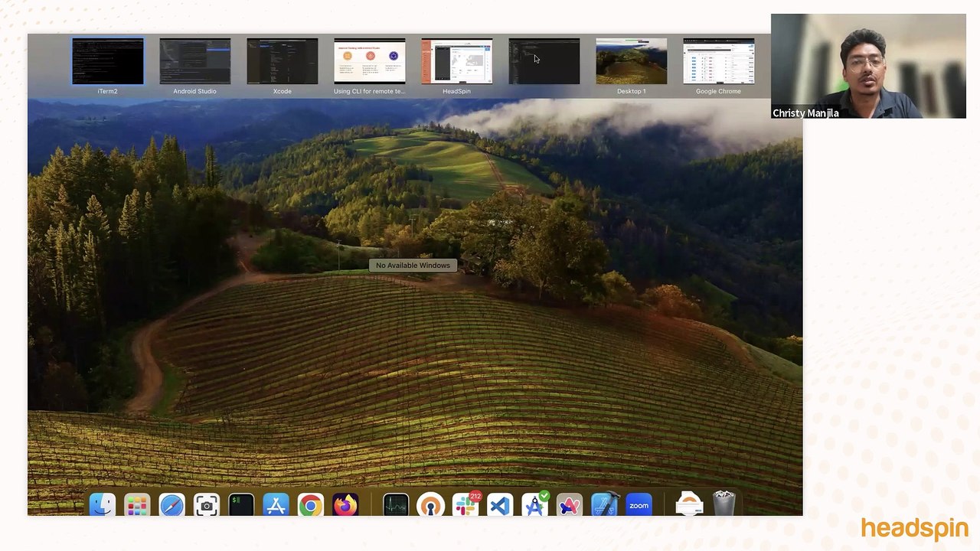Launch Firefox from the Dock
The image size is (980, 551).
pos(345,505)
